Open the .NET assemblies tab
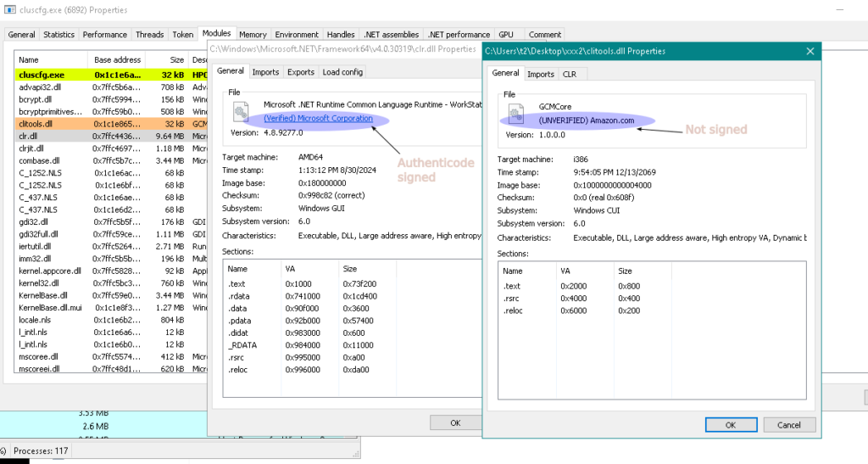This screenshot has width=868, height=464. (x=393, y=35)
